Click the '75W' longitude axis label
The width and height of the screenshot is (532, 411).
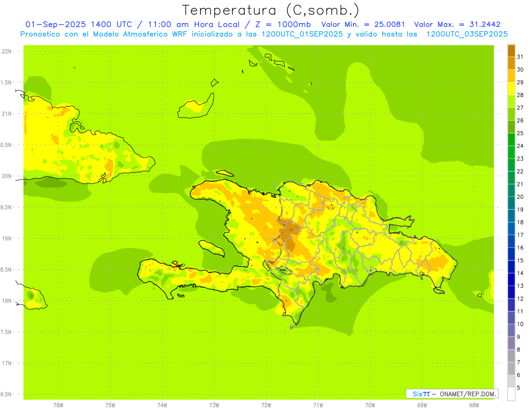click(110, 405)
